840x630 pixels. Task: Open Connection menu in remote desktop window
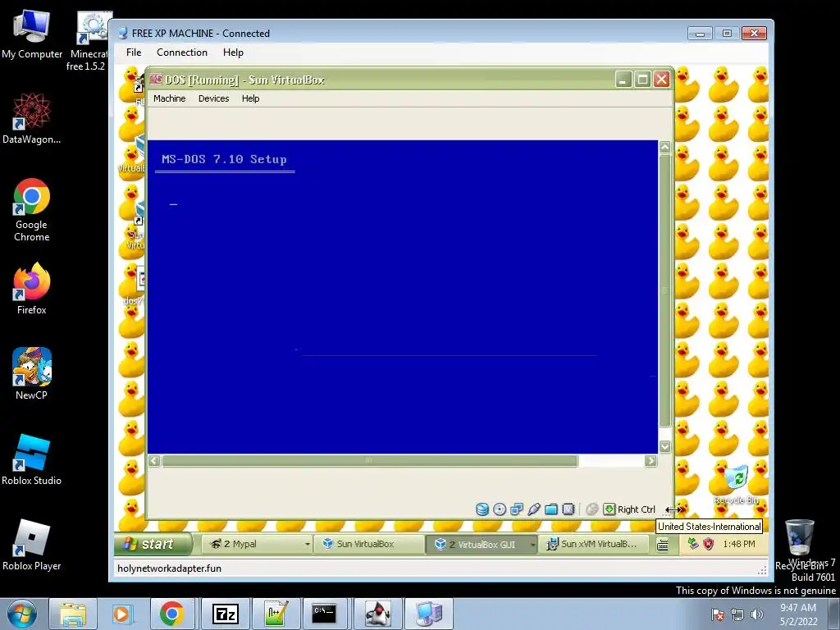click(182, 52)
